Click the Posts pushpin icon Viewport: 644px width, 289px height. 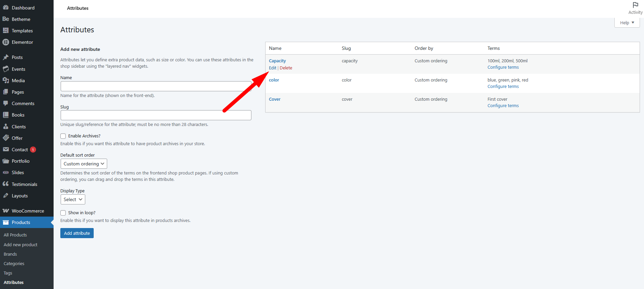pos(6,57)
